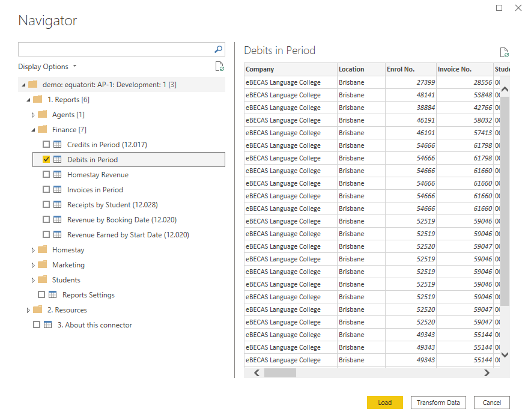Click the refresh icon beside Display Options

pyautogui.click(x=220, y=67)
